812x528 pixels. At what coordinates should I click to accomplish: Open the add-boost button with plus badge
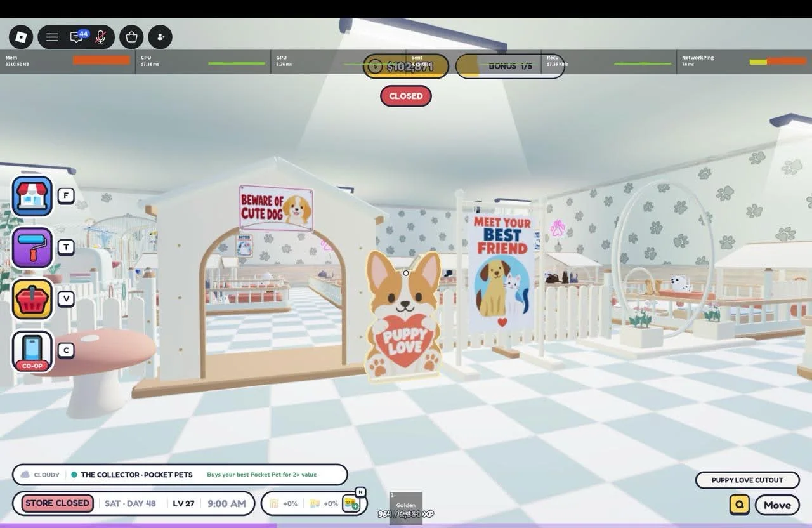[351, 503]
